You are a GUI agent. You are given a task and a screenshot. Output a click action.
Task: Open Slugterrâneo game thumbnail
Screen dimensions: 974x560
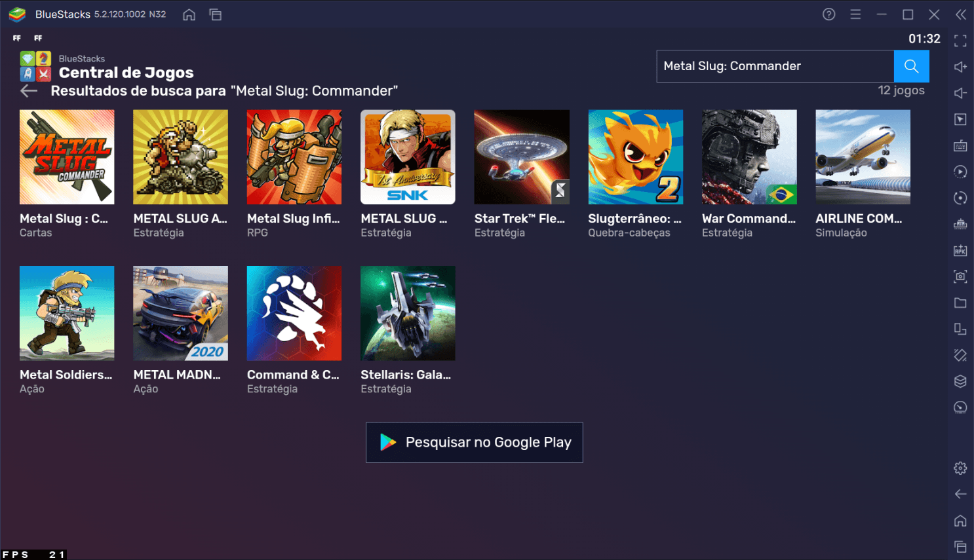click(x=636, y=157)
